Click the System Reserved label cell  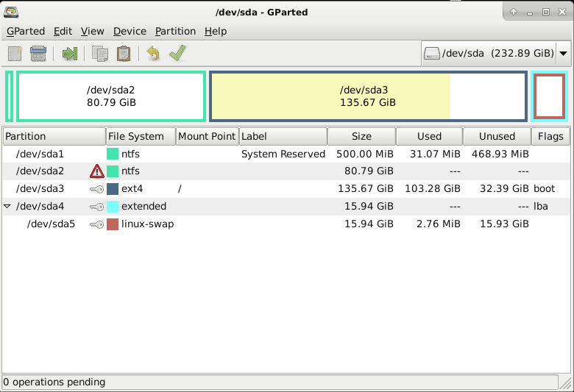point(283,154)
